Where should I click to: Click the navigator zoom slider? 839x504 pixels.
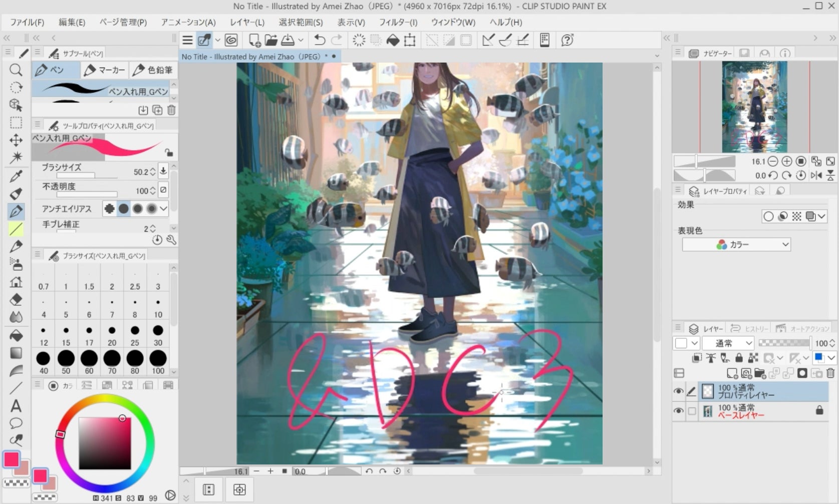click(x=704, y=161)
